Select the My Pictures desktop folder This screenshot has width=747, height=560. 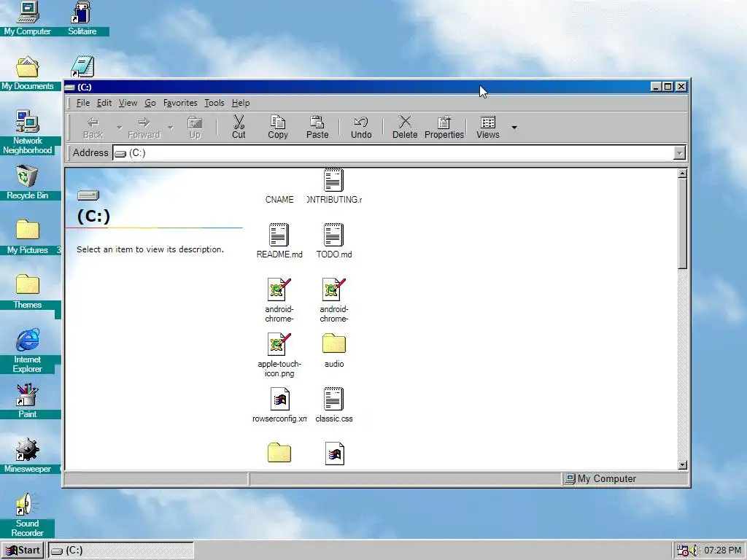pyautogui.click(x=27, y=237)
